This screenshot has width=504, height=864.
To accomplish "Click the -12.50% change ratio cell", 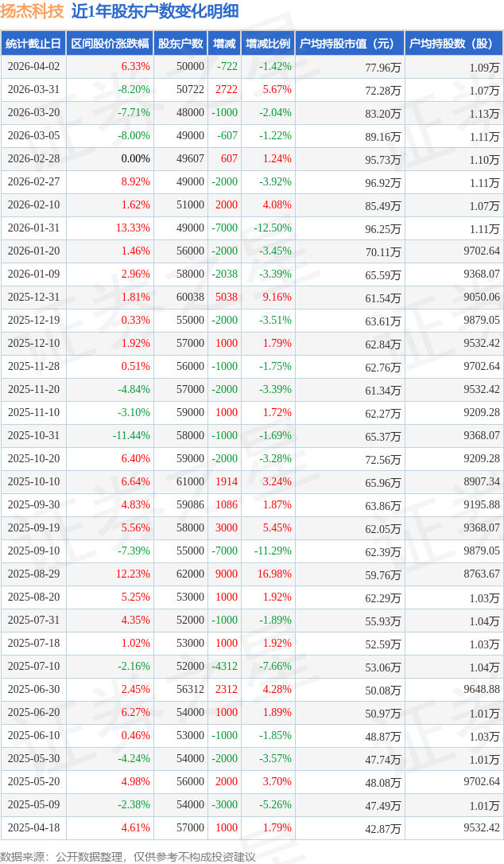I will coord(273,228).
